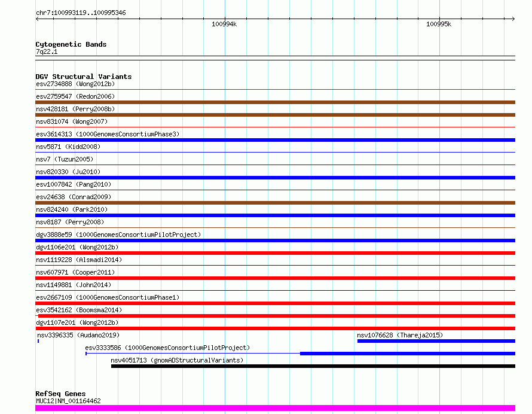Select the nsv5871 (Kidd2008) label
Image resolution: width=532 pixels, height=414 pixels.
point(68,147)
